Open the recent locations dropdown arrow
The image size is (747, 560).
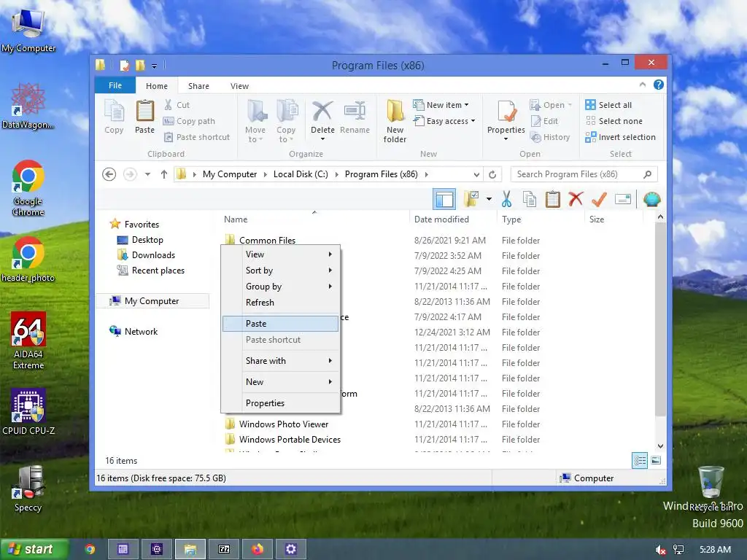[x=147, y=174]
